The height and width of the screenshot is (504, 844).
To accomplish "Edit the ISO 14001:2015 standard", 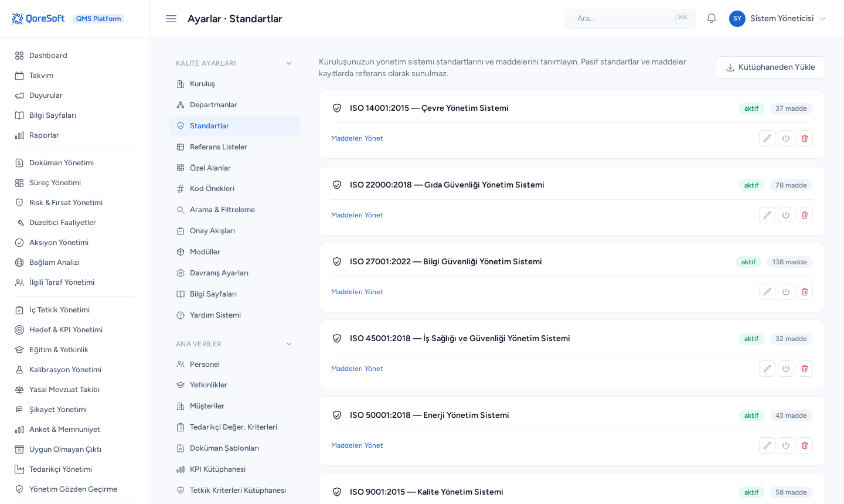I will pos(767,138).
